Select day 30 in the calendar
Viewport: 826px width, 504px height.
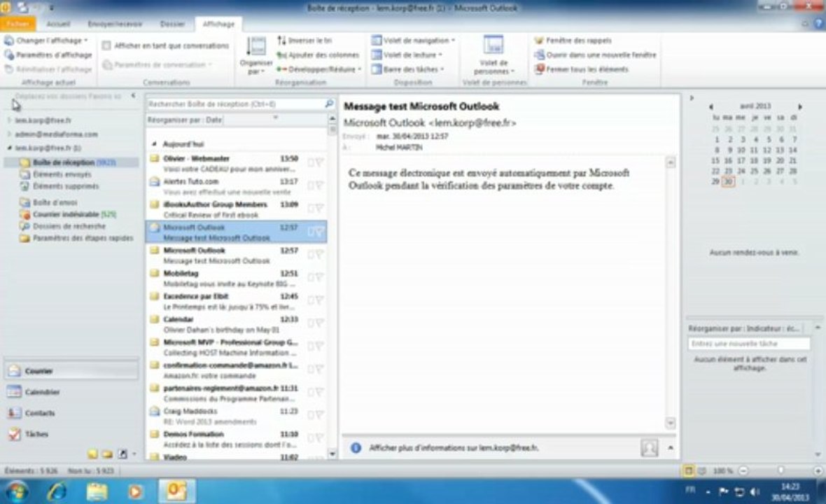(728, 181)
